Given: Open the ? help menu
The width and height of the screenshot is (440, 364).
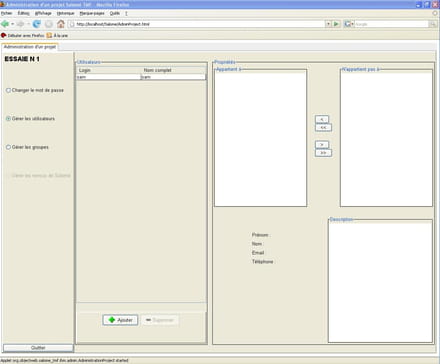Looking at the screenshot, I should [126, 13].
